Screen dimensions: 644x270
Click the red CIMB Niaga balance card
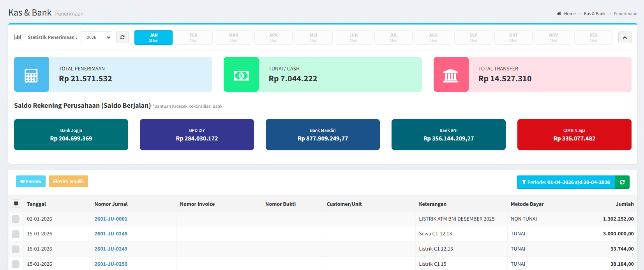(x=574, y=135)
